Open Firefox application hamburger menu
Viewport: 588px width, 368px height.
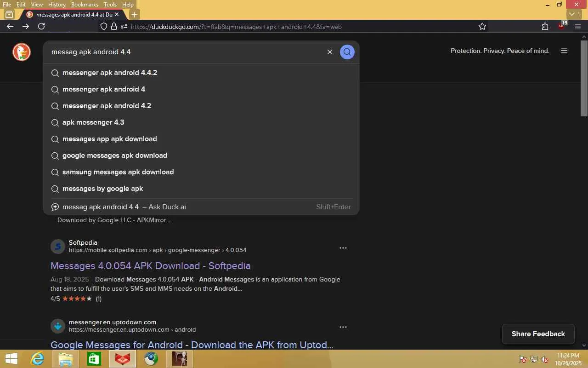click(x=578, y=27)
